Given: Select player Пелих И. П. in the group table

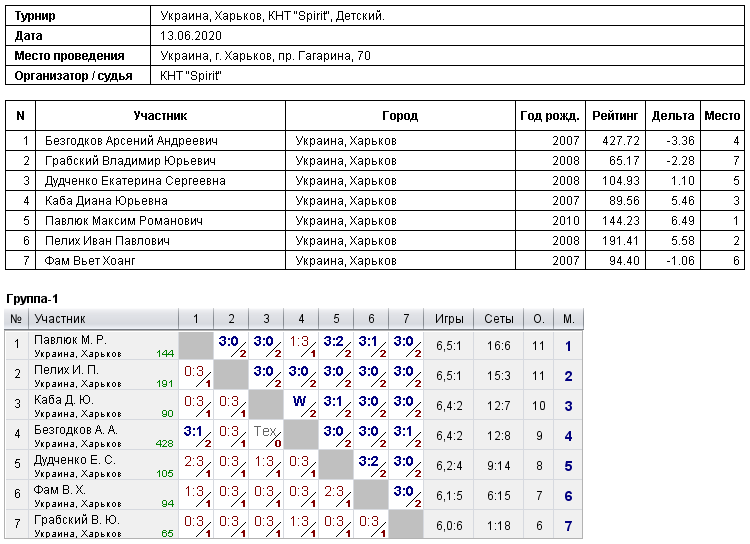Looking at the screenshot, I should pos(66,370).
